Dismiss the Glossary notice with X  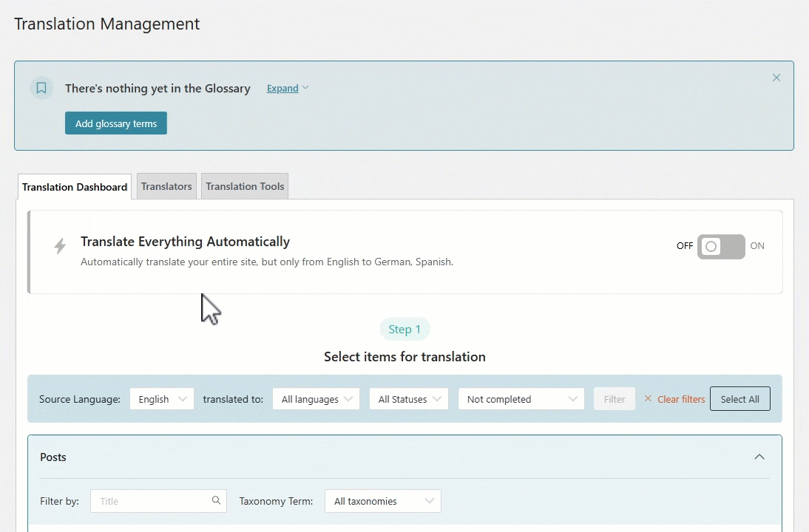click(776, 78)
